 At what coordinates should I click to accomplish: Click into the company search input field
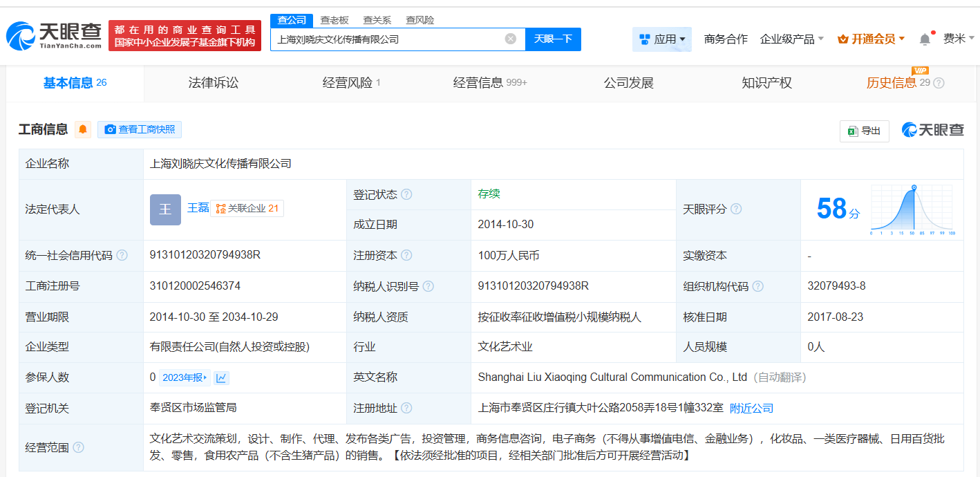coord(387,39)
